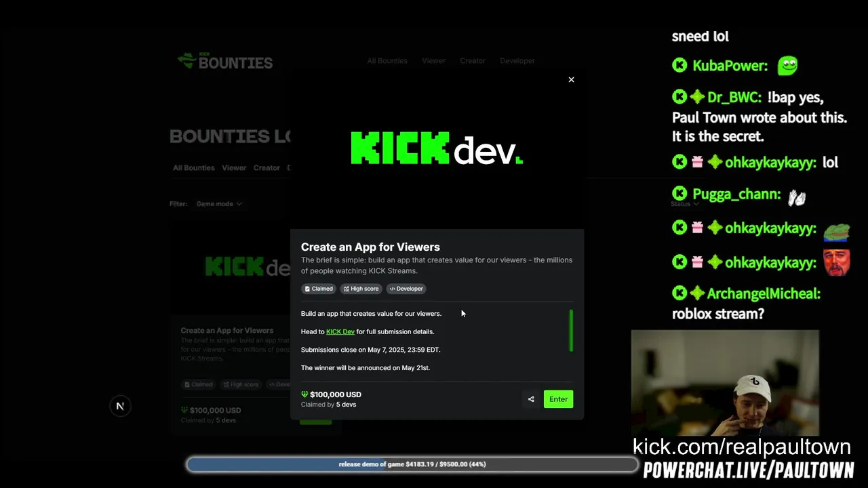The image size is (868, 488).
Task: Click the Claimed tag in the modal
Action: coord(319,289)
